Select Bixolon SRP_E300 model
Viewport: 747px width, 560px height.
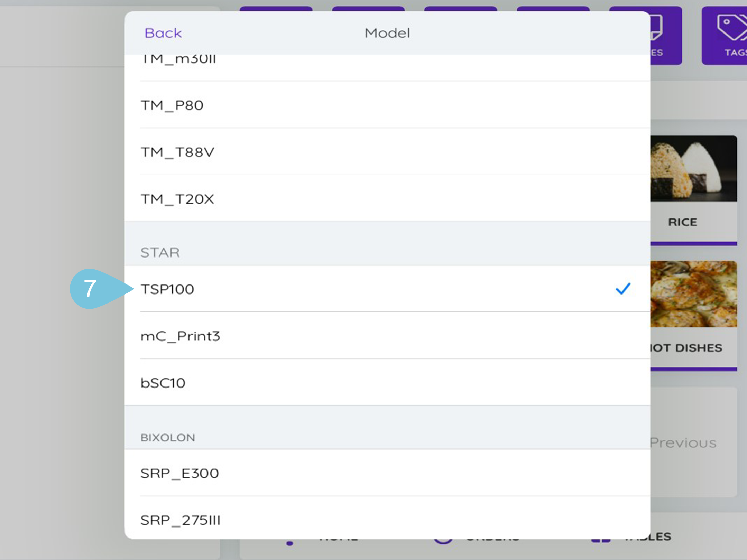(x=179, y=474)
